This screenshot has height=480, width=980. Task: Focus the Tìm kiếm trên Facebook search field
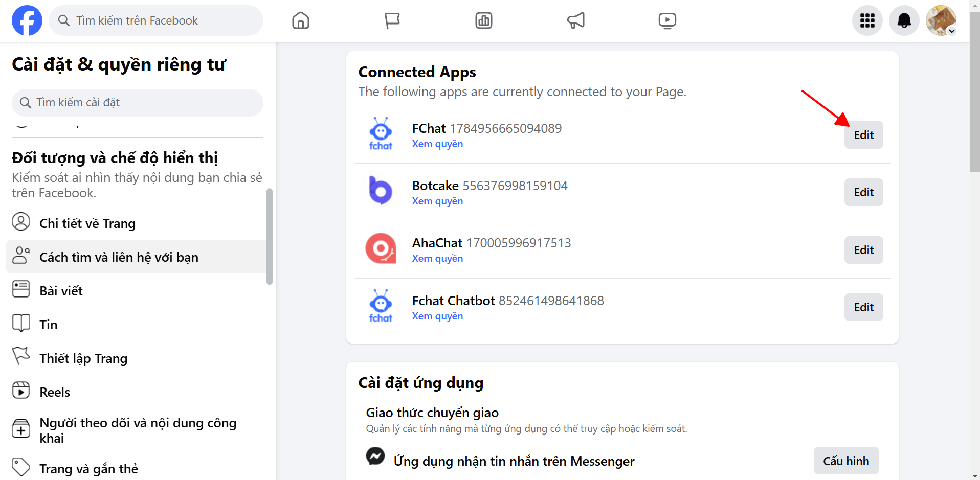156,20
